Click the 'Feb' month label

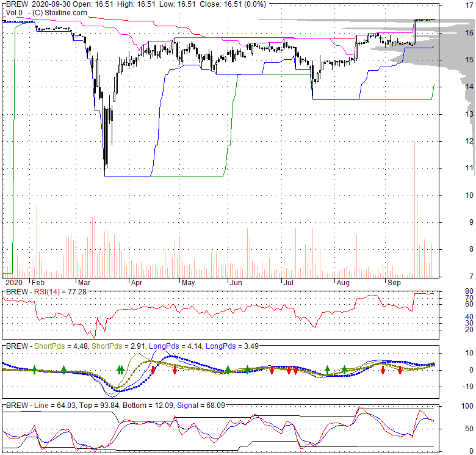tap(38, 283)
